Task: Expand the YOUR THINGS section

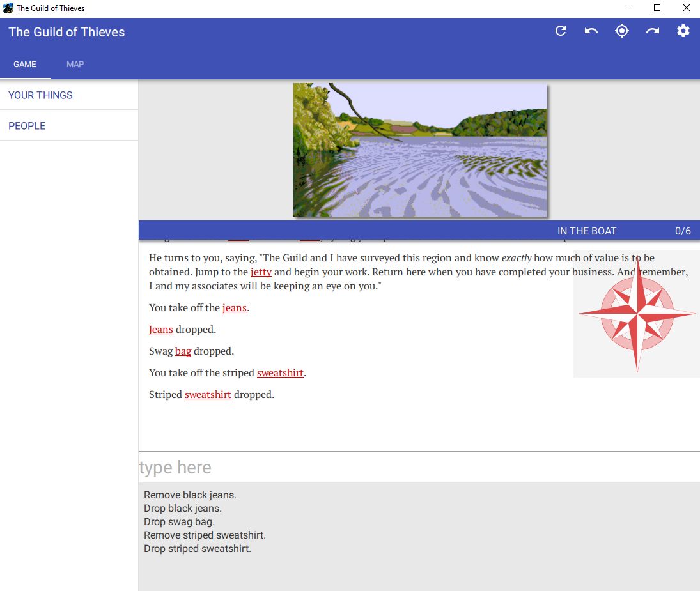Action: [x=41, y=95]
